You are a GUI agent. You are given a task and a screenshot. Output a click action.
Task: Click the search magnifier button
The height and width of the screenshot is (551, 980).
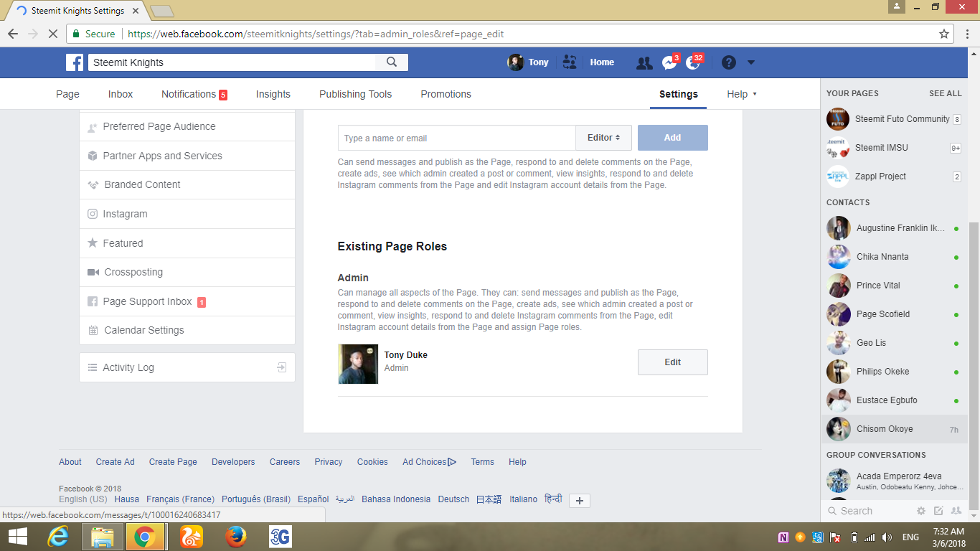(x=392, y=62)
